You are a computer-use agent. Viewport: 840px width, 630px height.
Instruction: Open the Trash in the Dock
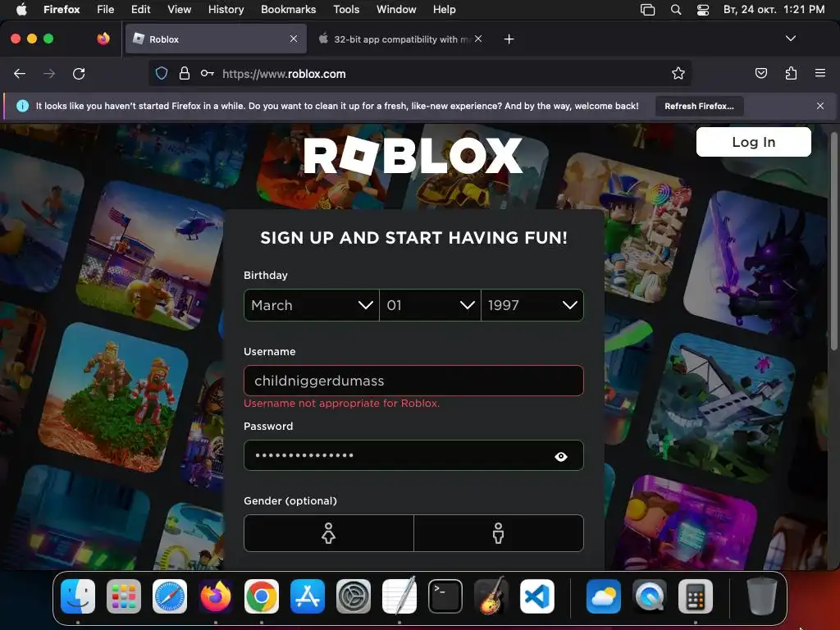point(761,596)
